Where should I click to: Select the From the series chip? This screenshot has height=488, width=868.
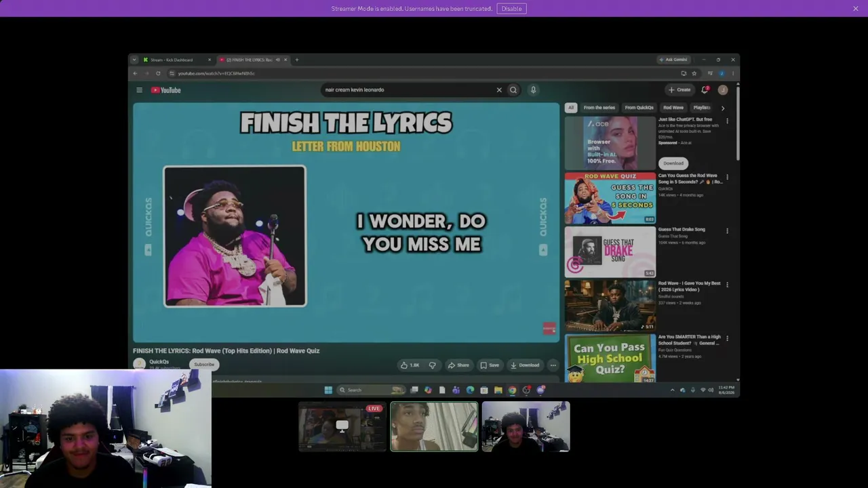coord(599,108)
